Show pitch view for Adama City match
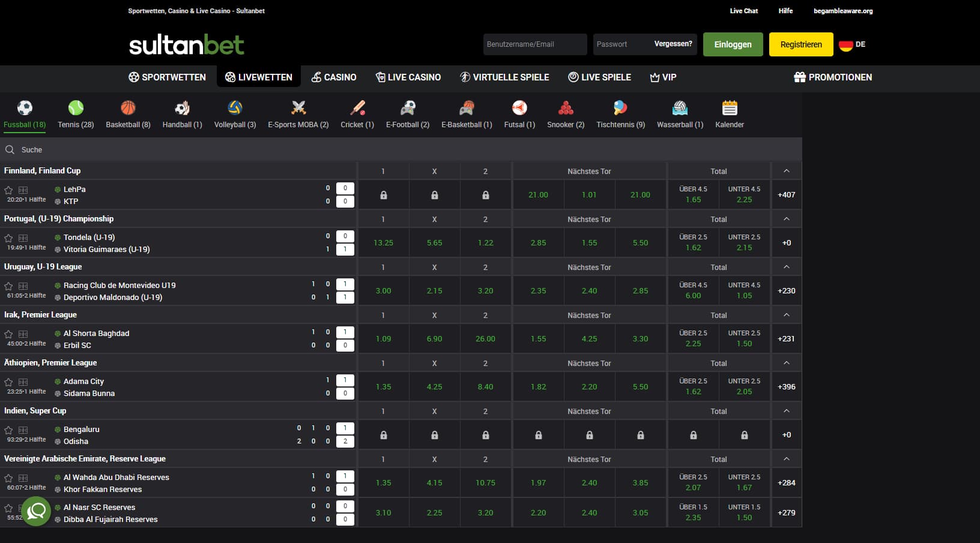 [23, 382]
